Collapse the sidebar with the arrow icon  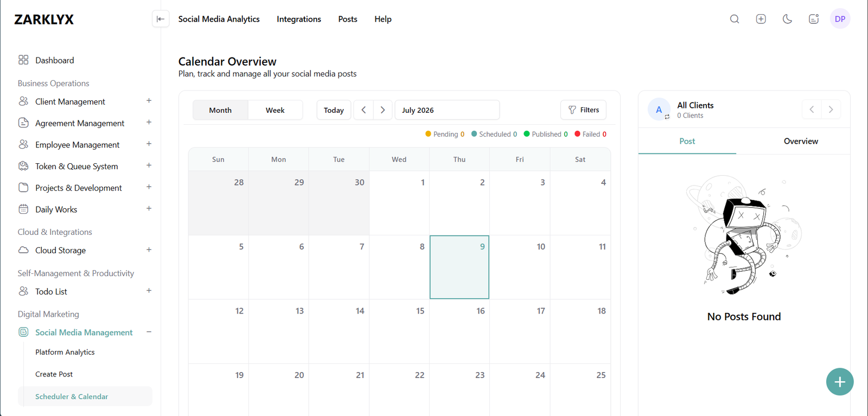[161, 19]
